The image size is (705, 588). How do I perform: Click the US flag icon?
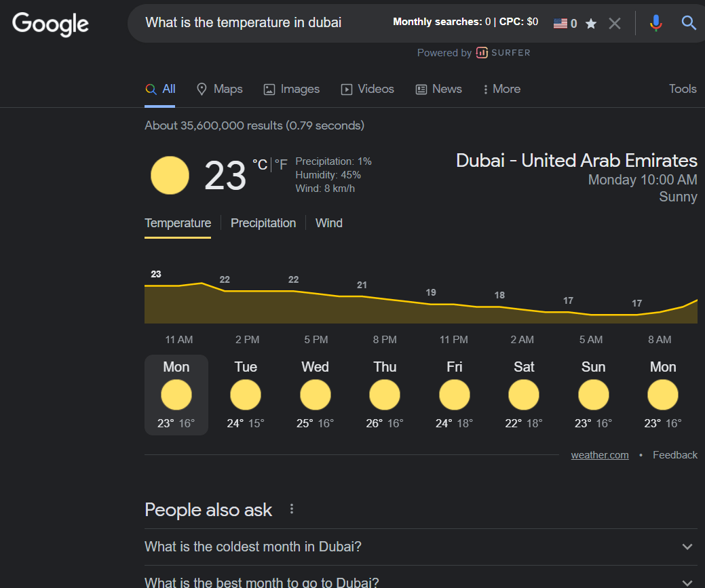click(560, 23)
